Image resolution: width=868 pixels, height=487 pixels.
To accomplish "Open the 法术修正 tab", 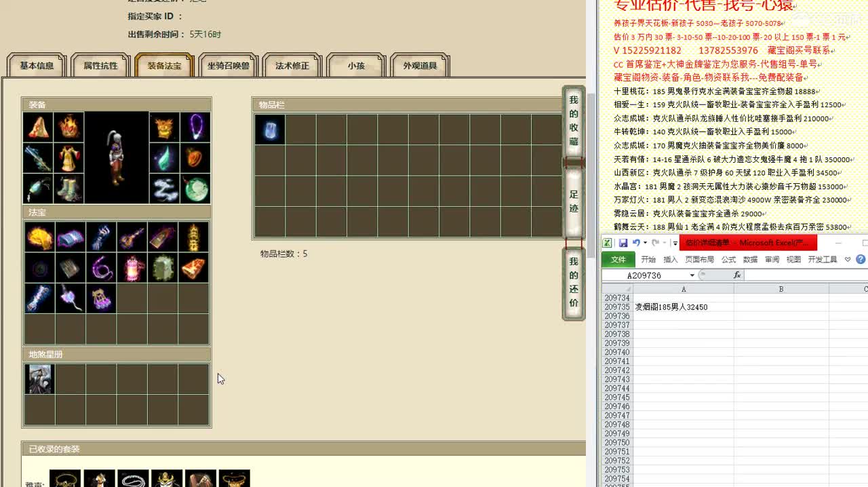I will (x=292, y=66).
